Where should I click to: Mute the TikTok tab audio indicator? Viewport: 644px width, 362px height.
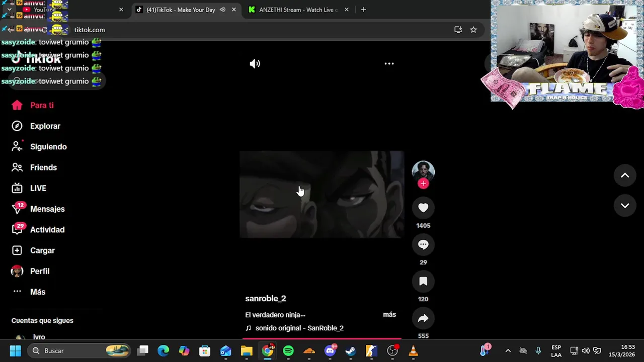pos(222,10)
